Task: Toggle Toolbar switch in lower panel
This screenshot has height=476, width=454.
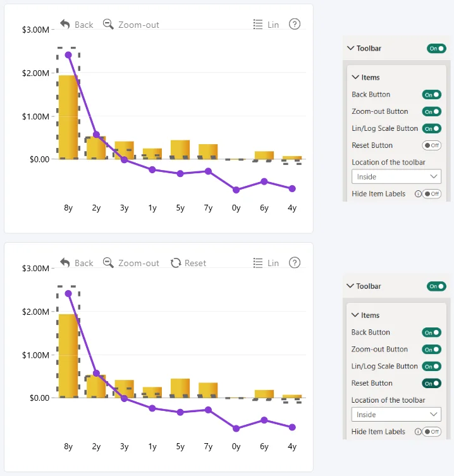Action: point(436,286)
